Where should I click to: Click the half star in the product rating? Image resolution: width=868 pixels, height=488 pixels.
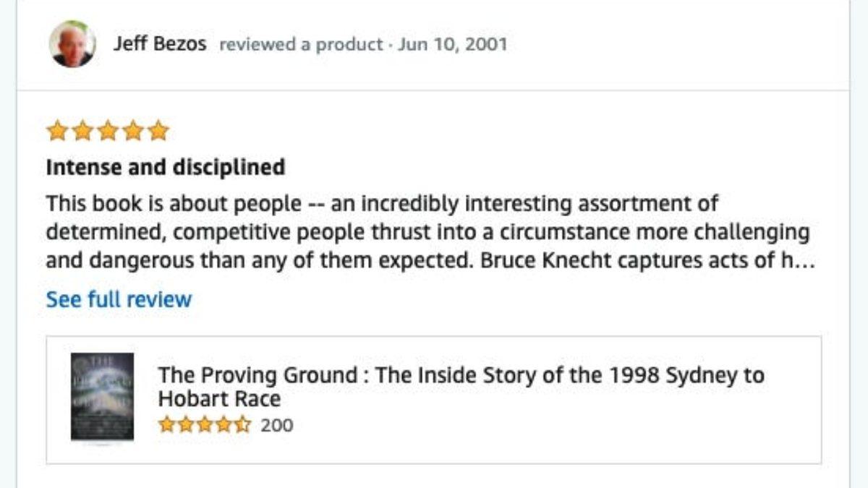[x=244, y=424]
